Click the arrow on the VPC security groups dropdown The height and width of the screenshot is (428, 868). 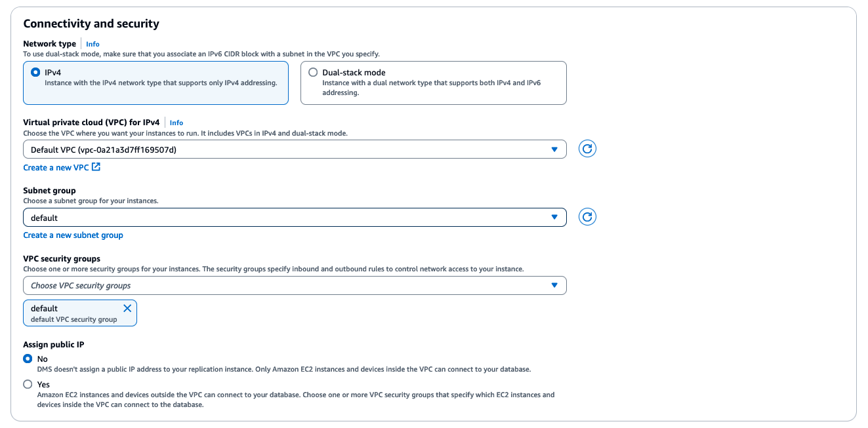point(554,285)
